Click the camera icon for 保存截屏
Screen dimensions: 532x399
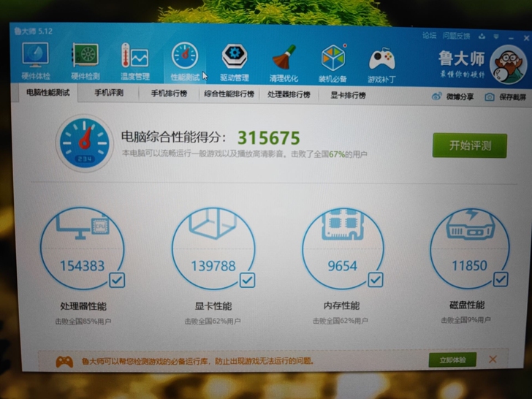click(490, 97)
